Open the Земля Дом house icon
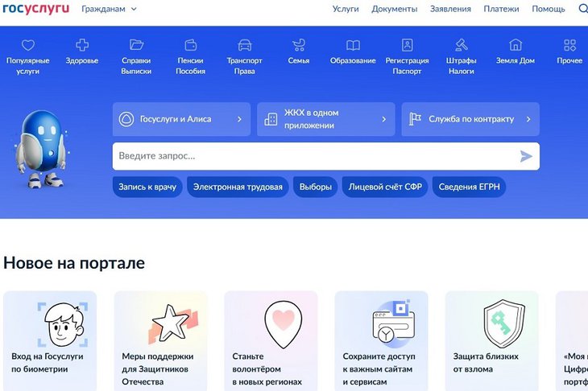 [x=516, y=45]
